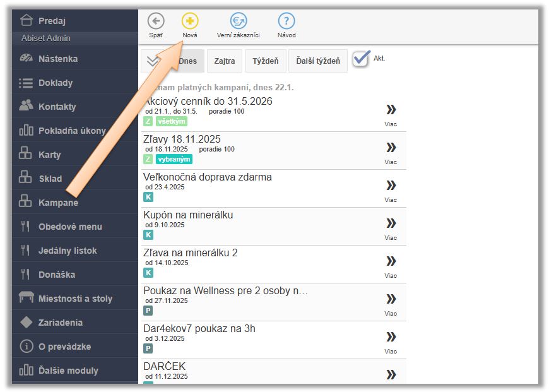549x392 pixels.
Task: Expand Viac for Kupón na minerálku
Action: (x=391, y=224)
